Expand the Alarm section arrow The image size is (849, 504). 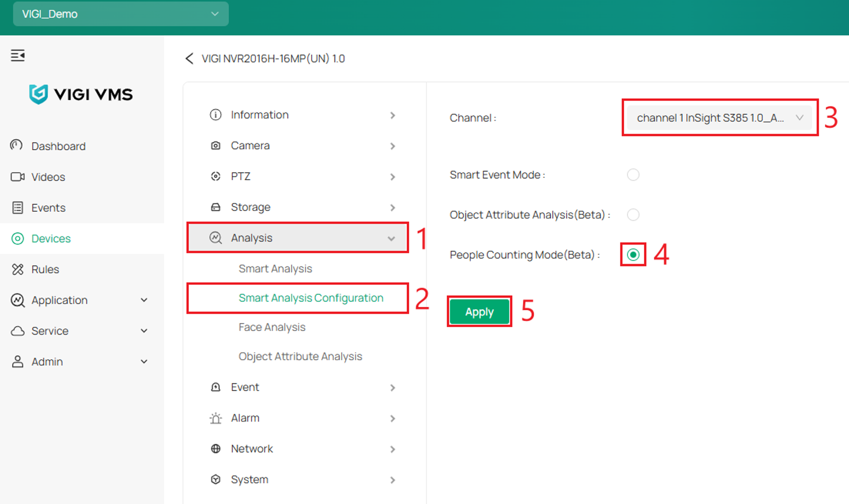(x=393, y=419)
